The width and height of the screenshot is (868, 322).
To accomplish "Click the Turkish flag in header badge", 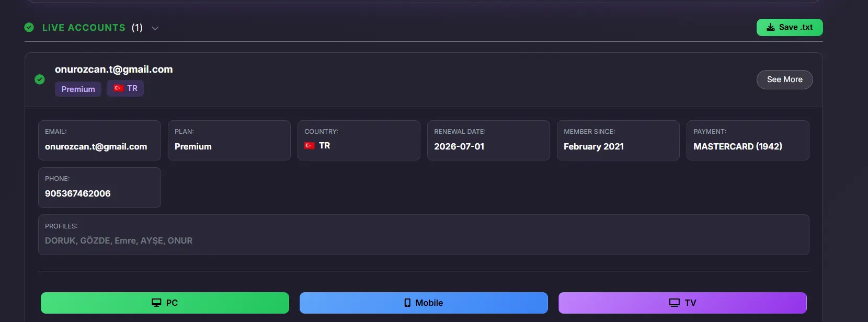I will pos(118,88).
